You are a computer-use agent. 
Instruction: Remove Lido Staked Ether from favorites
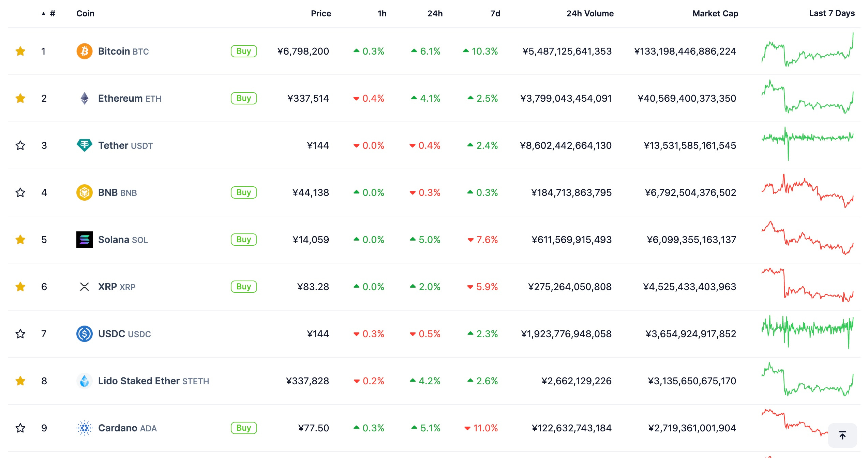click(20, 381)
